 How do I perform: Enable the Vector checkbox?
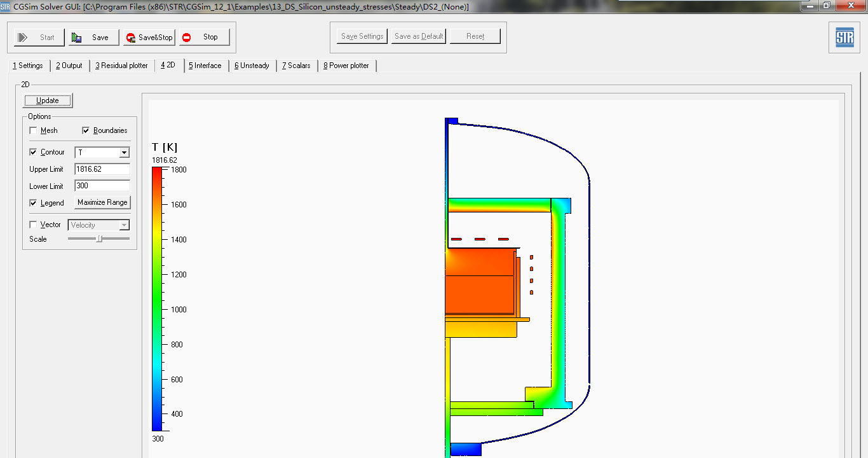pyautogui.click(x=34, y=225)
